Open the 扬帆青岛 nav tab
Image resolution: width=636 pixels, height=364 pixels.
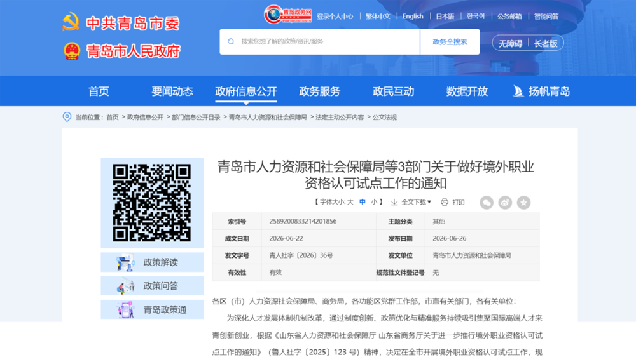pos(549,91)
